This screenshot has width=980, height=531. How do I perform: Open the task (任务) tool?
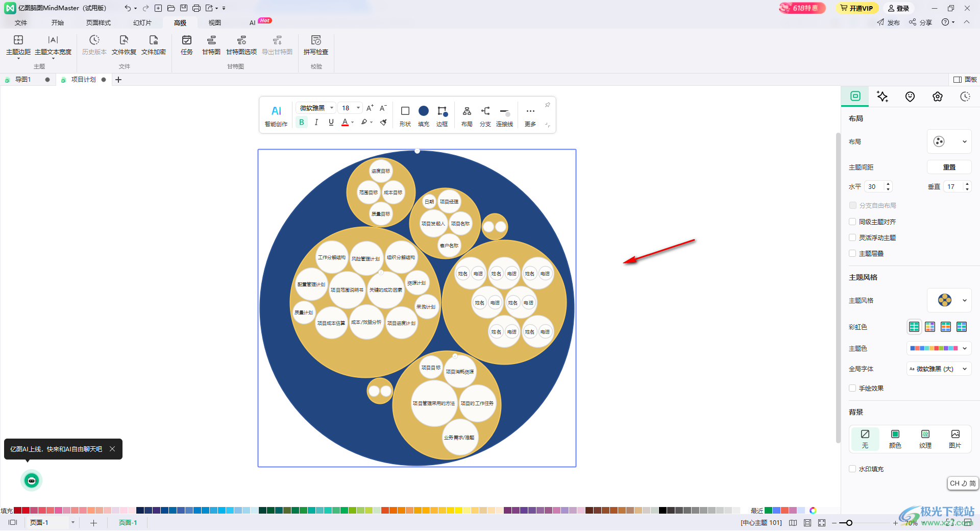(187, 45)
